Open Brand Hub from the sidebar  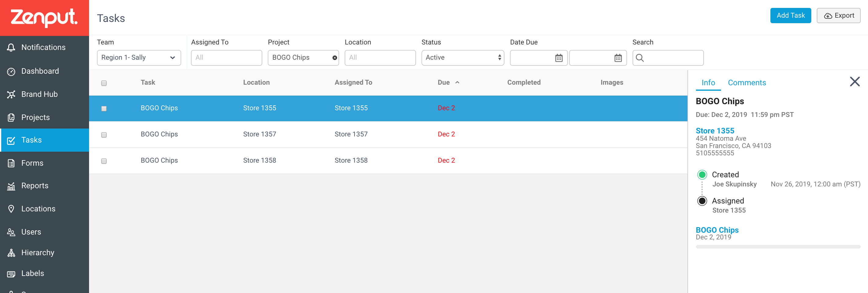[45, 94]
